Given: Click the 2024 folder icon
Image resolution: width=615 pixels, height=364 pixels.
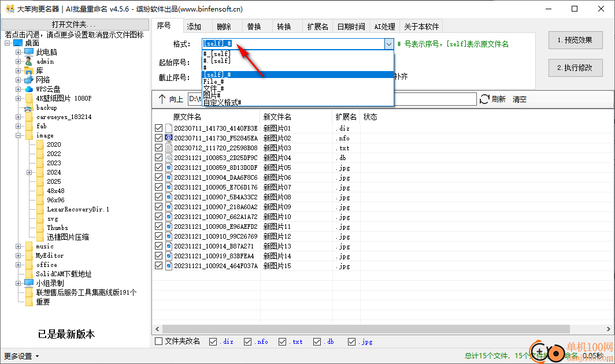Looking at the screenshot, I should 40,172.
